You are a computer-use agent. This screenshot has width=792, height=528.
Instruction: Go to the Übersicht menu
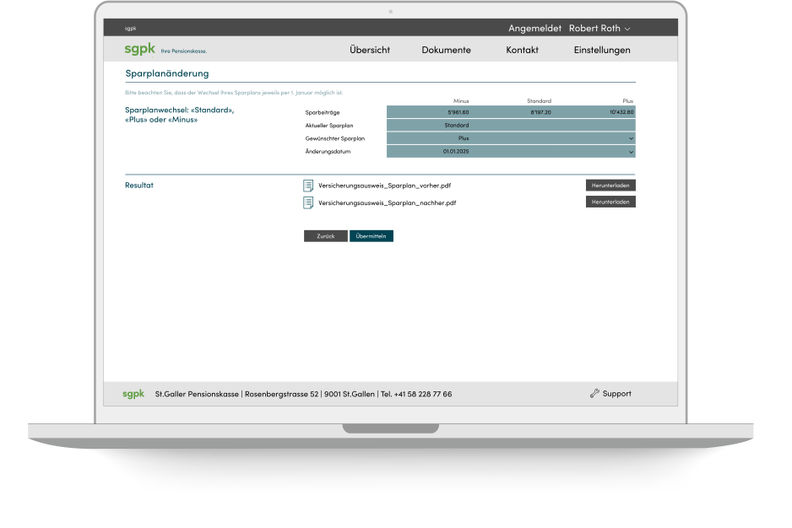click(x=370, y=50)
